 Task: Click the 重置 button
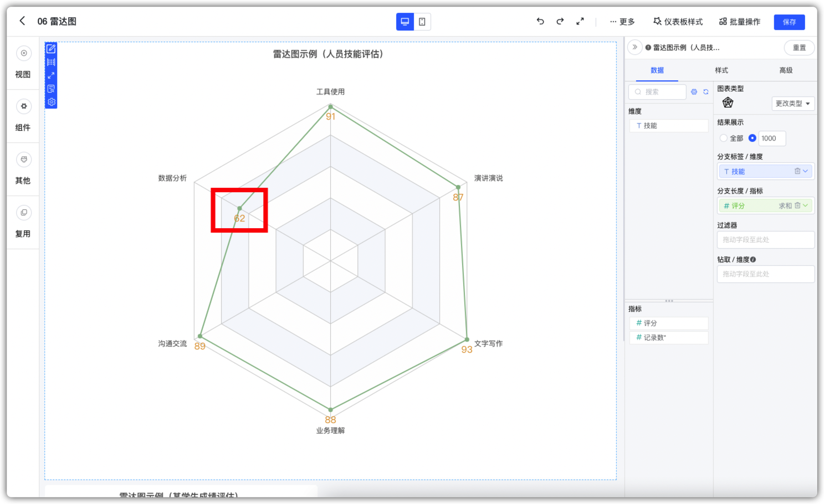click(799, 48)
